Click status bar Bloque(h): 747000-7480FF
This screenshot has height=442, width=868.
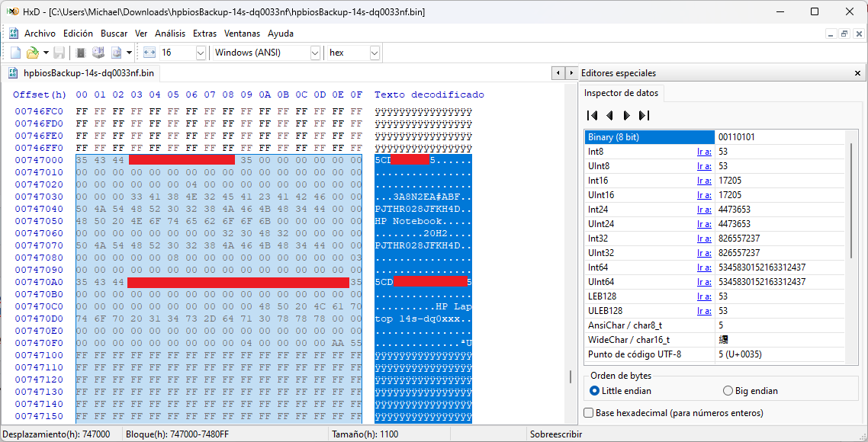[x=177, y=434]
